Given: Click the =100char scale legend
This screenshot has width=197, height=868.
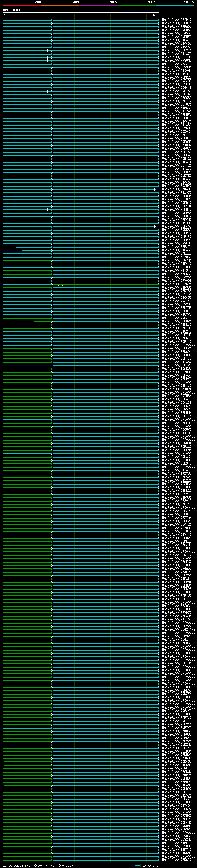Looking at the screenshot, I should coord(147,866).
